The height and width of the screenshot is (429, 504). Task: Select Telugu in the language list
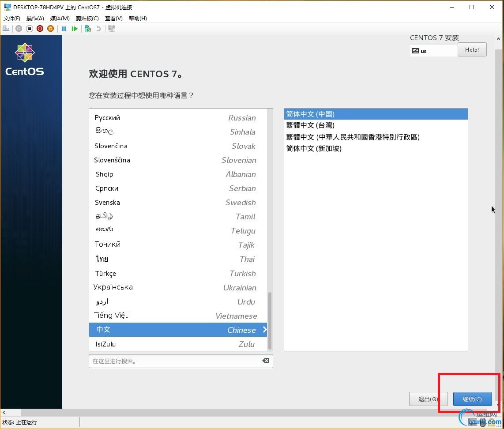(178, 231)
